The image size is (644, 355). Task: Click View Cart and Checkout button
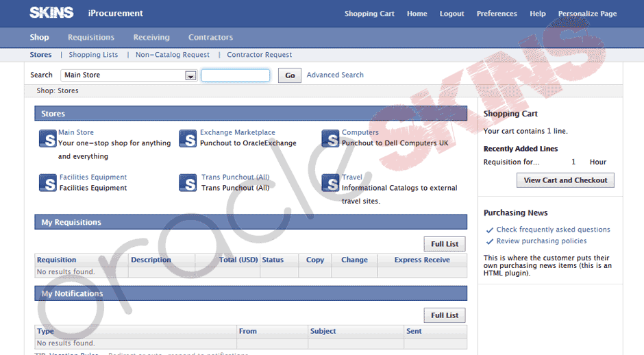click(x=565, y=180)
